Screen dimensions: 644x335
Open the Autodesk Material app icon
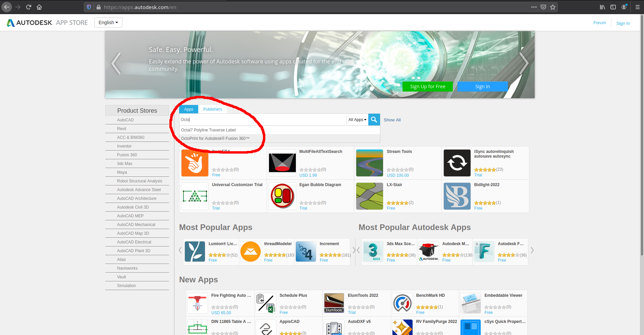coord(429,252)
